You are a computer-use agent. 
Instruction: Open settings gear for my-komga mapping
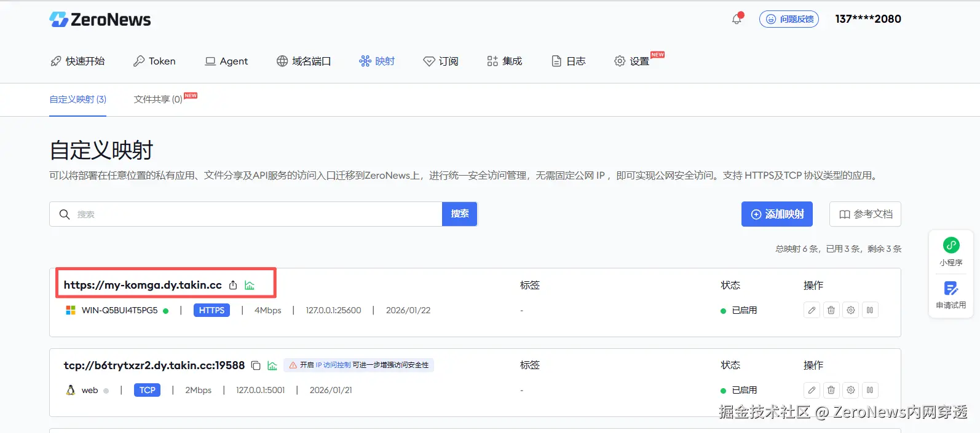pyautogui.click(x=851, y=310)
